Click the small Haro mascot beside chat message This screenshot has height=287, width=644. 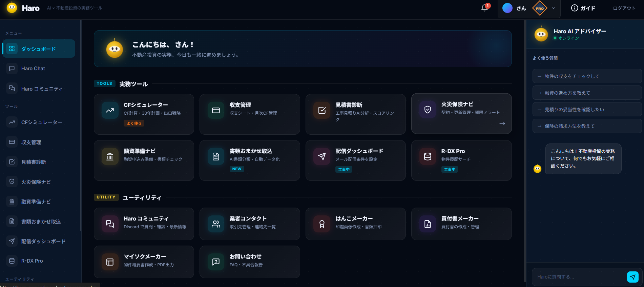(537, 169)
